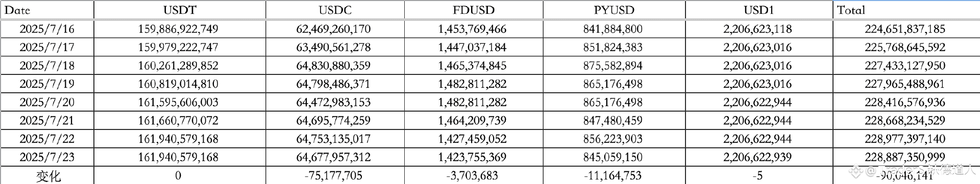This screenshot has height=184, width=980.
Task: Click the FDUSD header cell
Action: point(474,10)
